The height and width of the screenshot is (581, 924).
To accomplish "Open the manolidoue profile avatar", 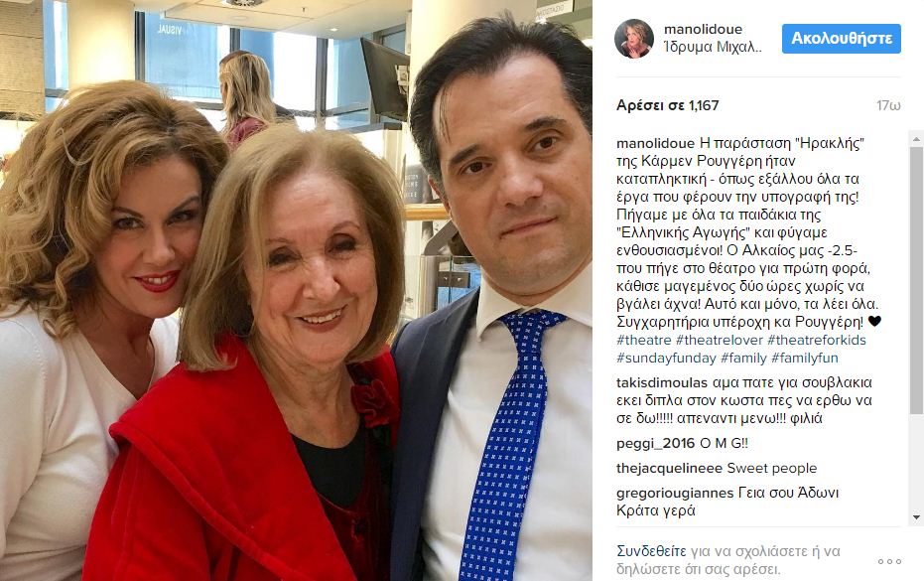I will pos(634,39).
